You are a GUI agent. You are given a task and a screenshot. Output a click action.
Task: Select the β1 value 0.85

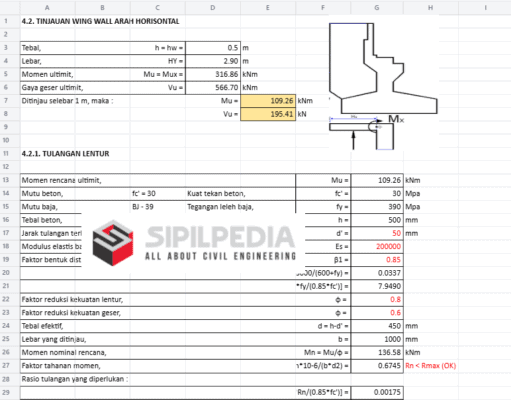click(377, 260)
